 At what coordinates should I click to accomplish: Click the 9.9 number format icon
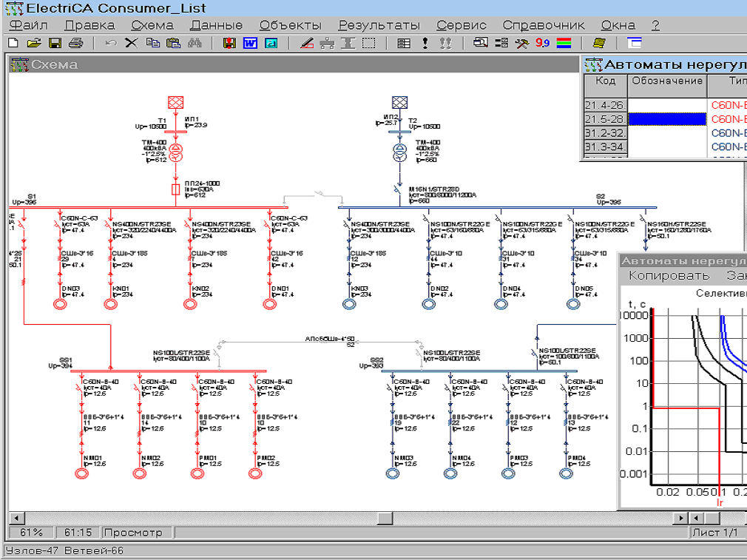543,43
